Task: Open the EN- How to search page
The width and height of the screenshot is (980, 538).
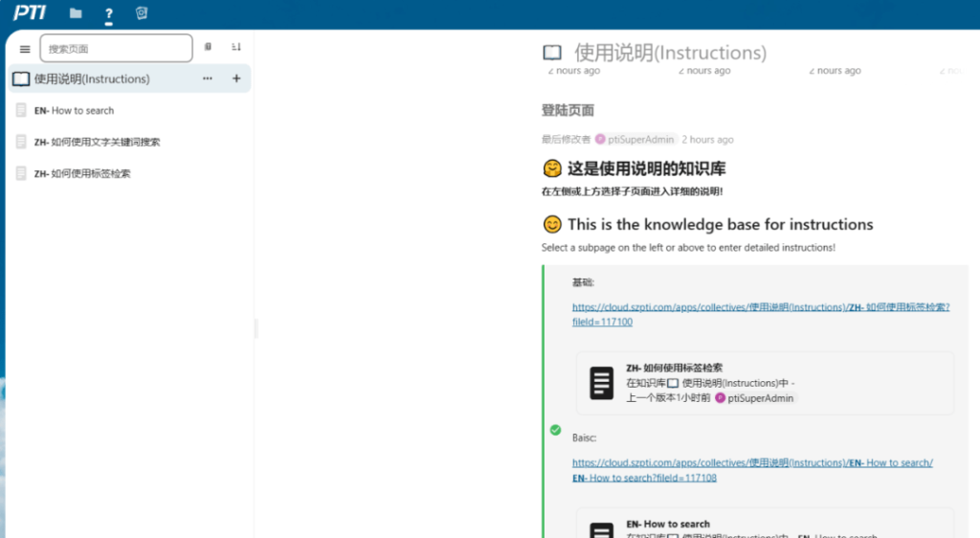Action: point(74,110)
